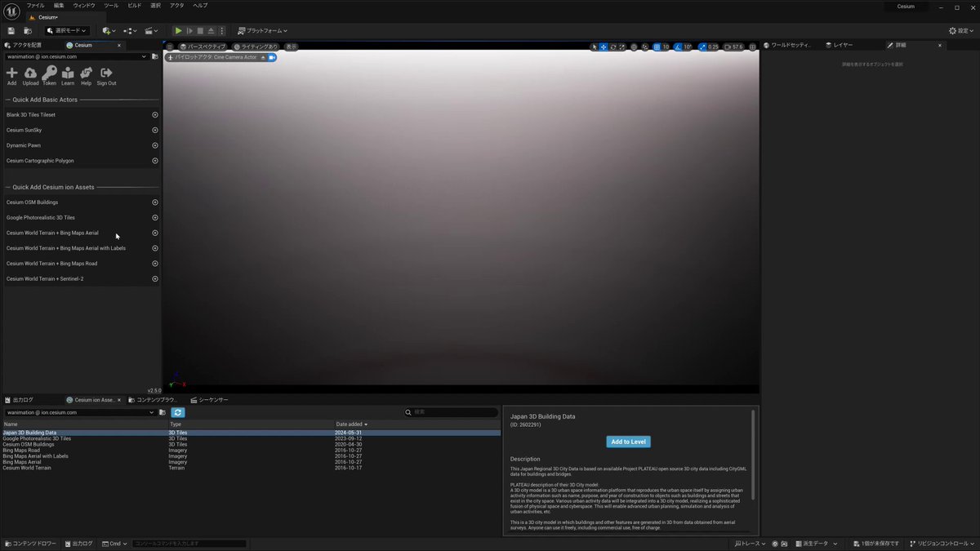Open the viewport options hamburger menu
This screenshot has height=551, width=980.
click(171, 47)
